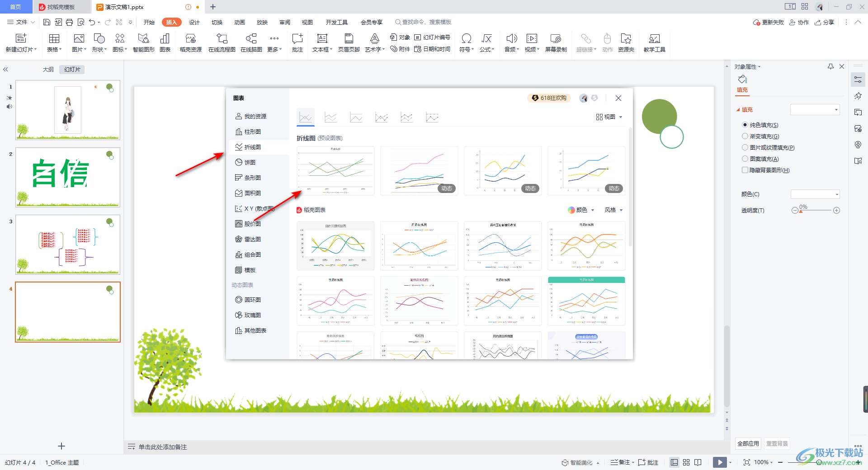868x470 pixels.
Task: Open the File (文件) menu dropdown
Action: tap(21, 22)
